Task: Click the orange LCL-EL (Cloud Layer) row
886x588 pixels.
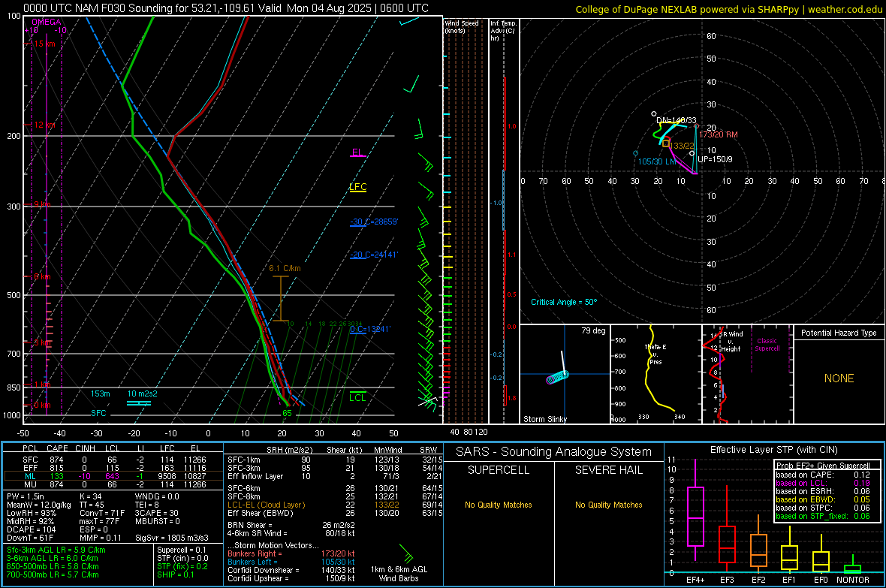Action: [x=335, y=505]
